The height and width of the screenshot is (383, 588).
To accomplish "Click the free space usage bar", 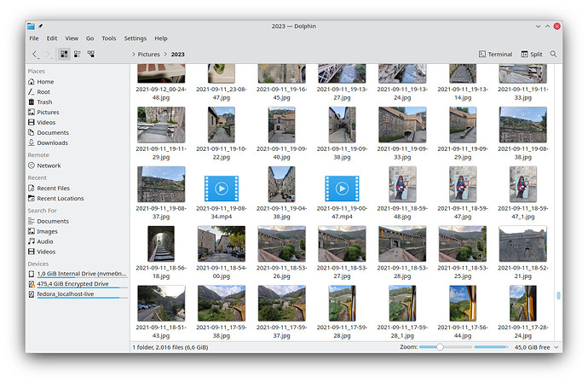I will point(491,347).
